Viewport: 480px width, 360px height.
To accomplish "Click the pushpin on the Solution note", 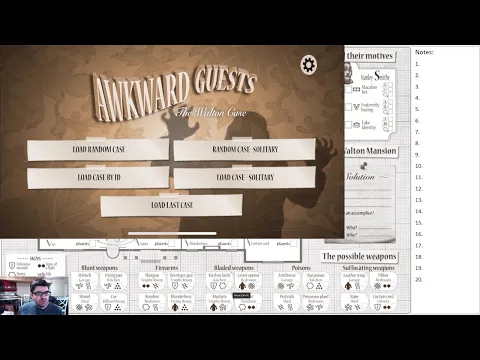I will (363, 165).
